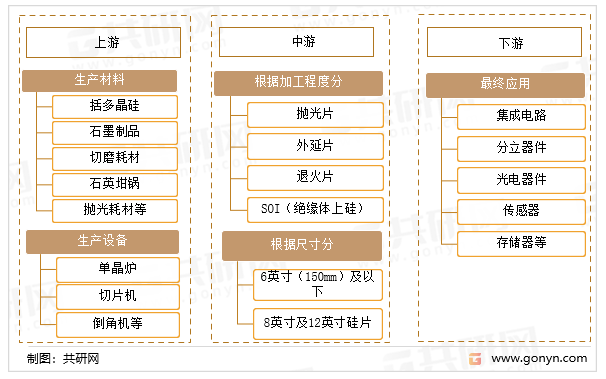The width and height of the screenshot is (606, 379).
Task: Click the 集成电路 box
Action: [x=521, y=117]
